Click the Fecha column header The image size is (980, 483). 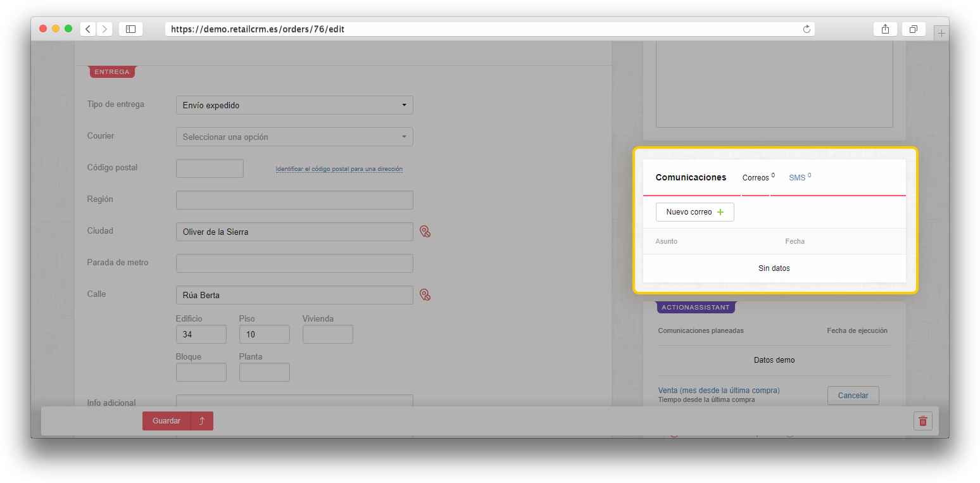click(x=795, y=241)
